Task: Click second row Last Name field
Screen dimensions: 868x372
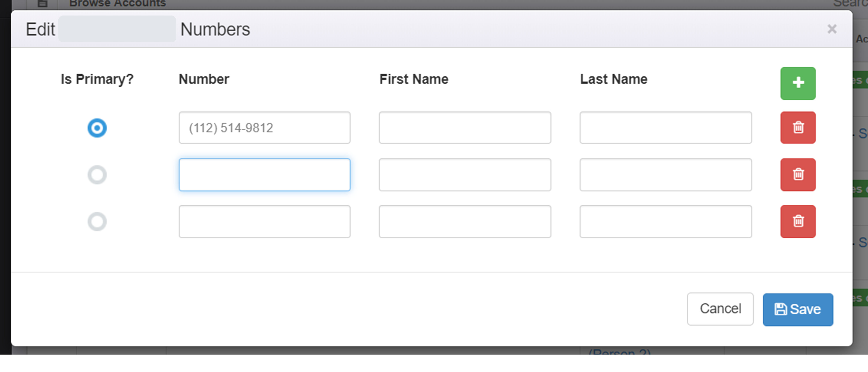Action: (665, 174)
